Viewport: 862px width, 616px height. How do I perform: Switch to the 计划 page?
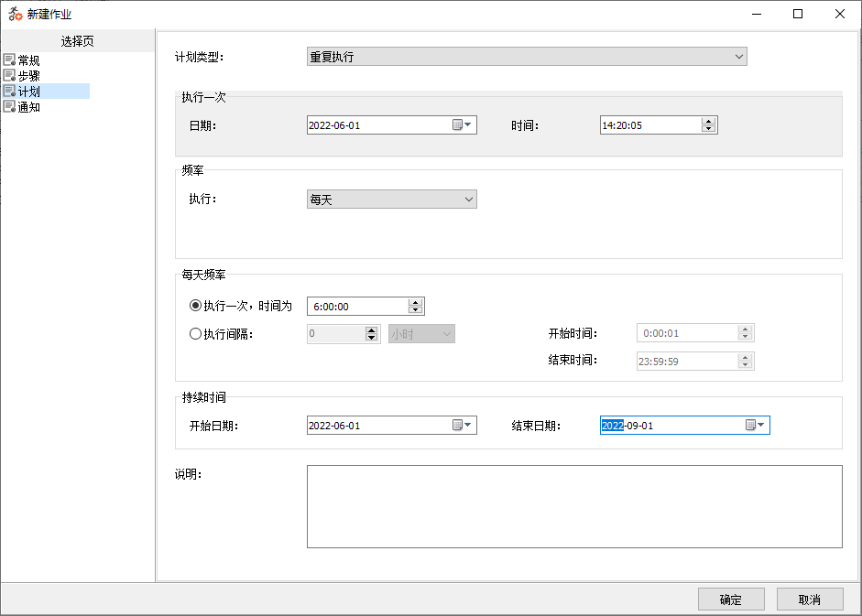tap(28, 92)
